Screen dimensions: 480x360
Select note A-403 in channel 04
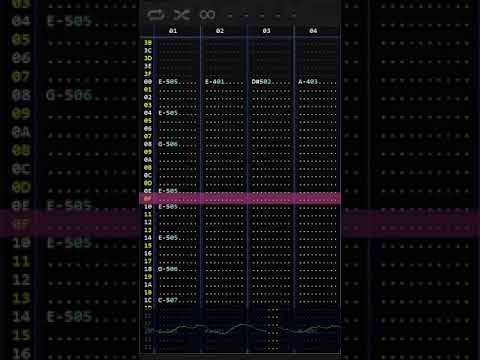click(308, 82)
